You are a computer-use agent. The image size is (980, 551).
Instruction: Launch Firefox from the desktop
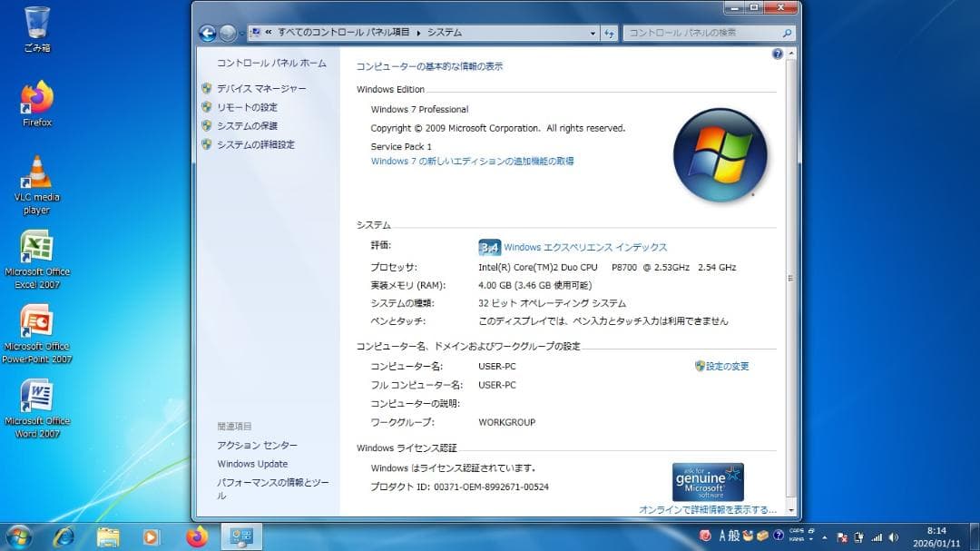coord(35,100)
